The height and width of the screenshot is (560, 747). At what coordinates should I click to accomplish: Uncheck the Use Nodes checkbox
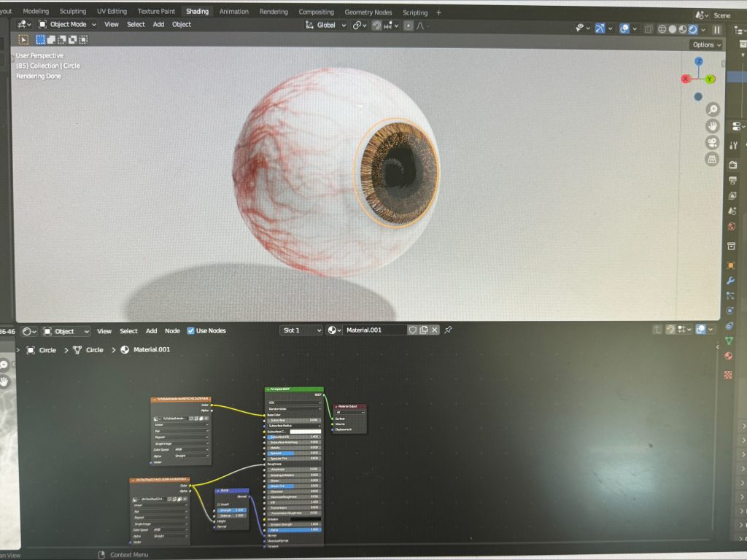191,331
